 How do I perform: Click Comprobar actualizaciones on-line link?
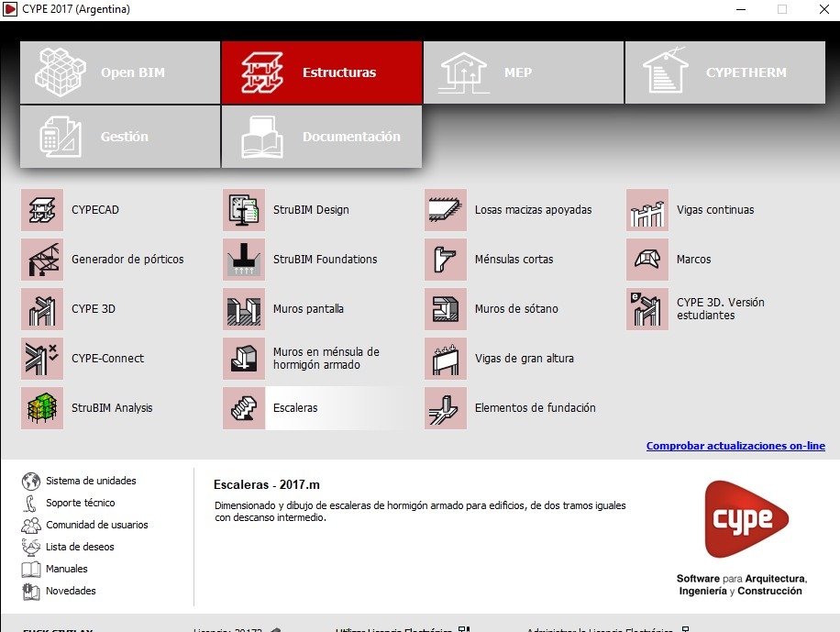(x=735, y=446)
